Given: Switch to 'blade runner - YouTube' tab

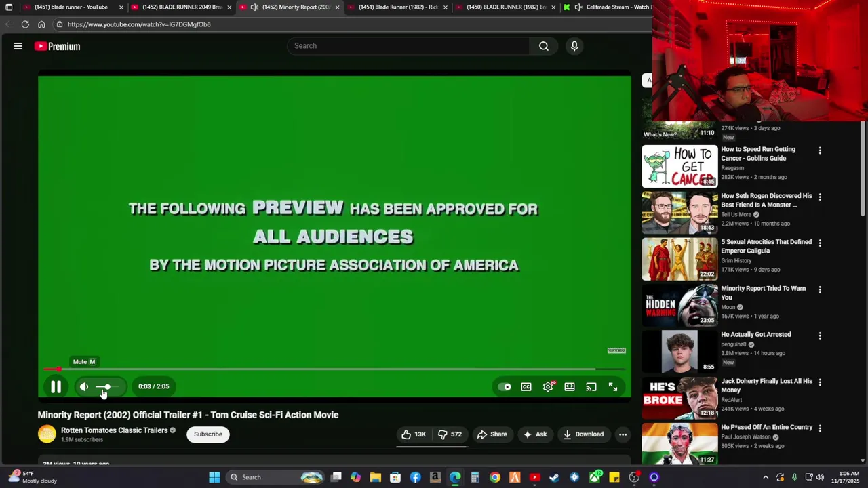Looking at the screenshot, I should click(71, 7).
